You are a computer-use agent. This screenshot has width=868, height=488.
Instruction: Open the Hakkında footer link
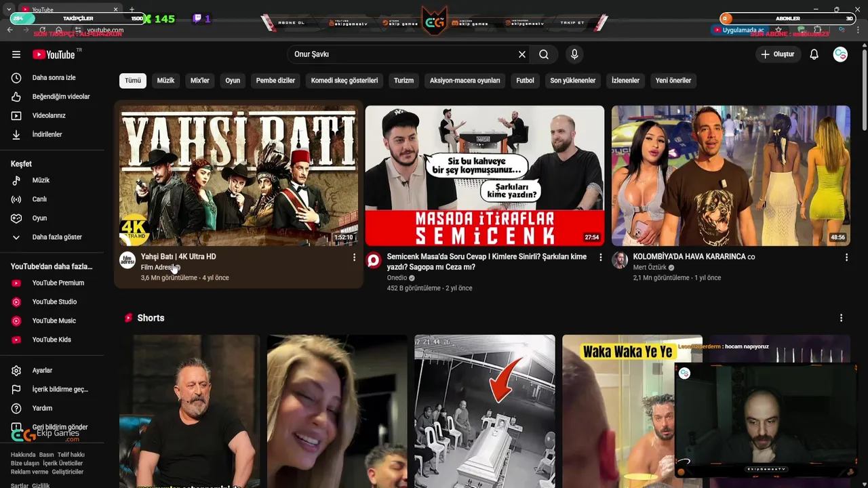[23, 455]
